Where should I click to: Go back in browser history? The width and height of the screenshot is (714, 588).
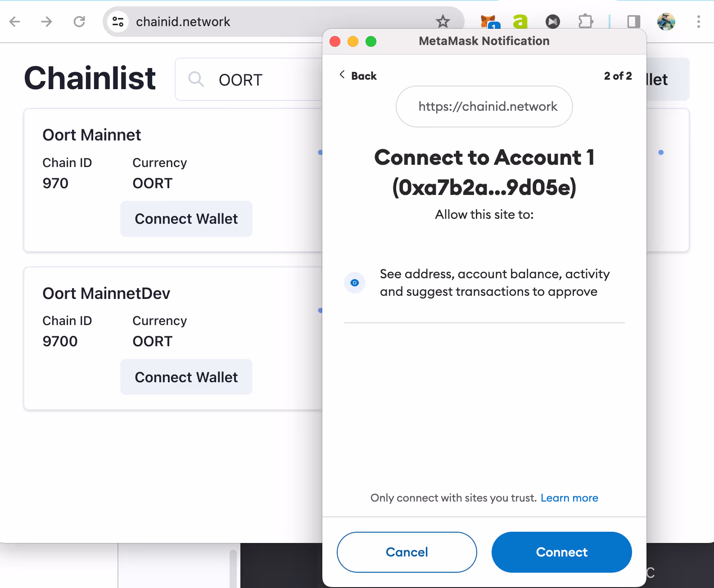tap(15, 22)
